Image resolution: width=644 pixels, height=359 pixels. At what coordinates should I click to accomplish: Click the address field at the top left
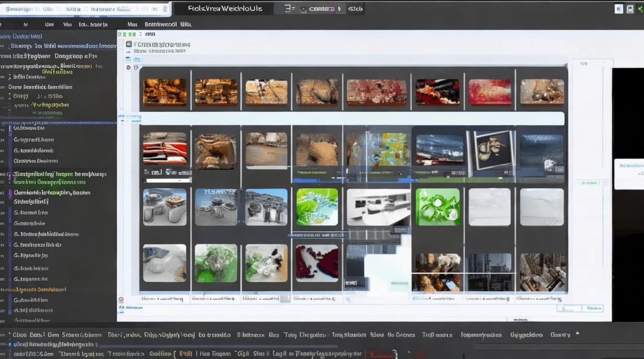point(84,9)
